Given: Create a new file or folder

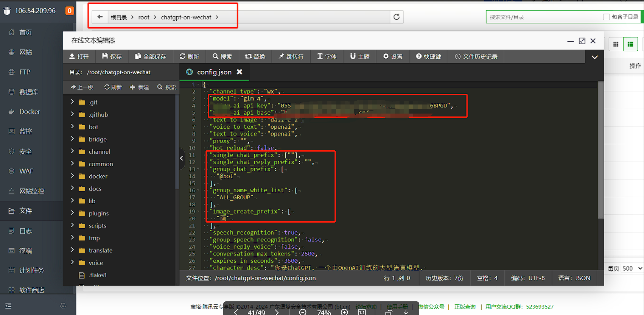Looking at the screenshot, I should pyautogui.click(x=139, y=87).
